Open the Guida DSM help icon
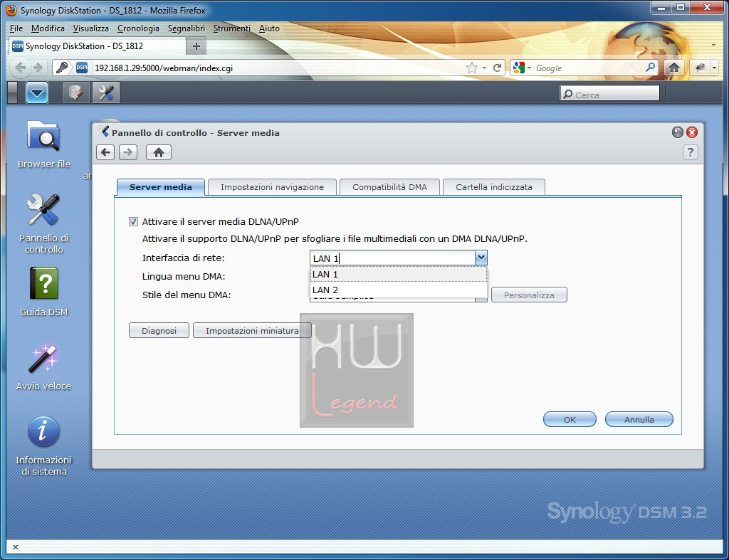The image size is (729, 560). click(x=43, y=292)
